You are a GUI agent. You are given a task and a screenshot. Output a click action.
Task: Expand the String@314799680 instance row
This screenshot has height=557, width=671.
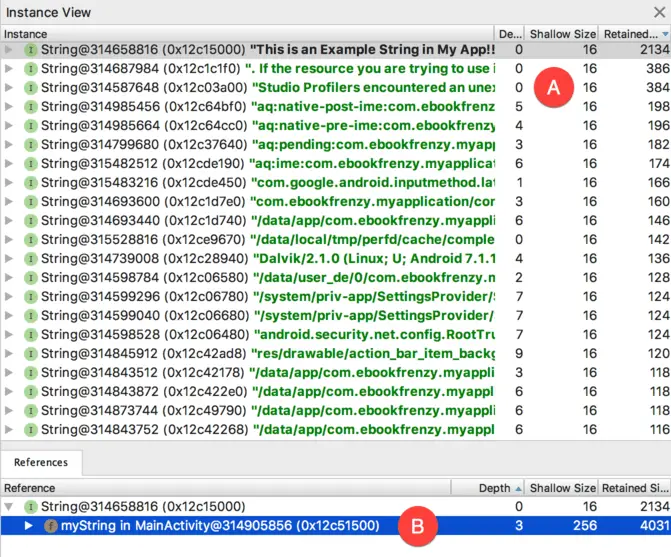pyautogui.click(x=9, y=145)
